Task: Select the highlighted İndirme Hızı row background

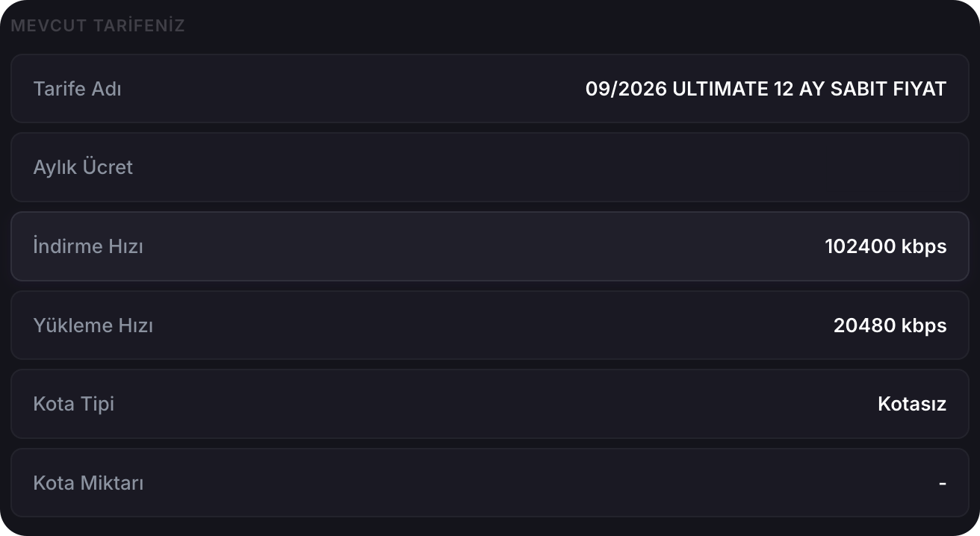Action: click(x=490, y=246)
